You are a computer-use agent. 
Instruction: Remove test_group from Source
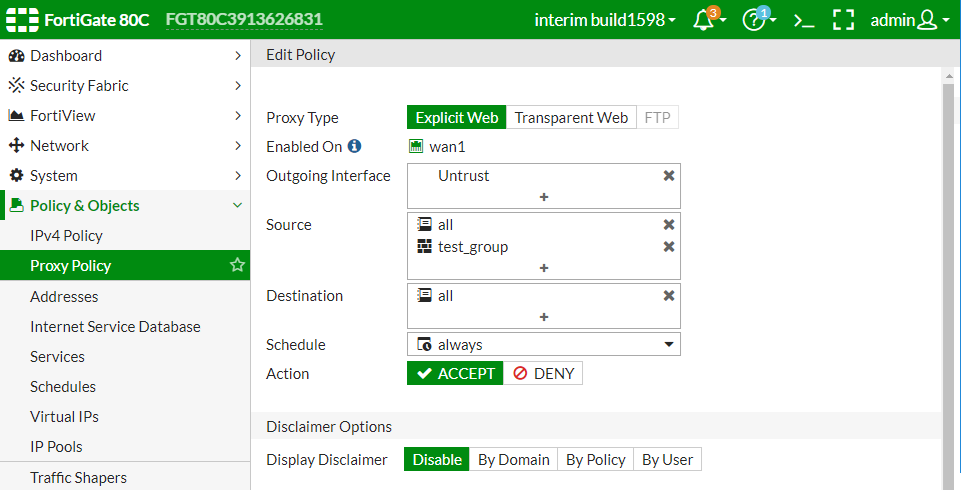pos(669,247)
